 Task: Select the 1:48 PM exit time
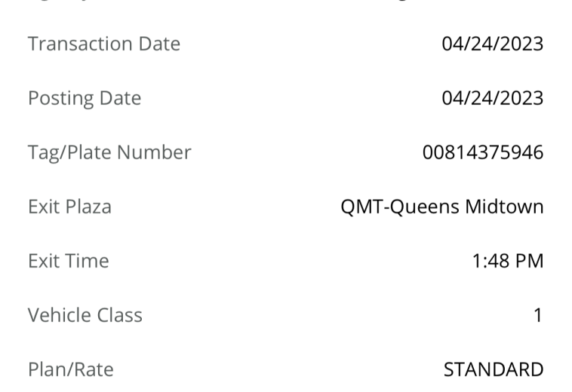[x=508, y=261]
